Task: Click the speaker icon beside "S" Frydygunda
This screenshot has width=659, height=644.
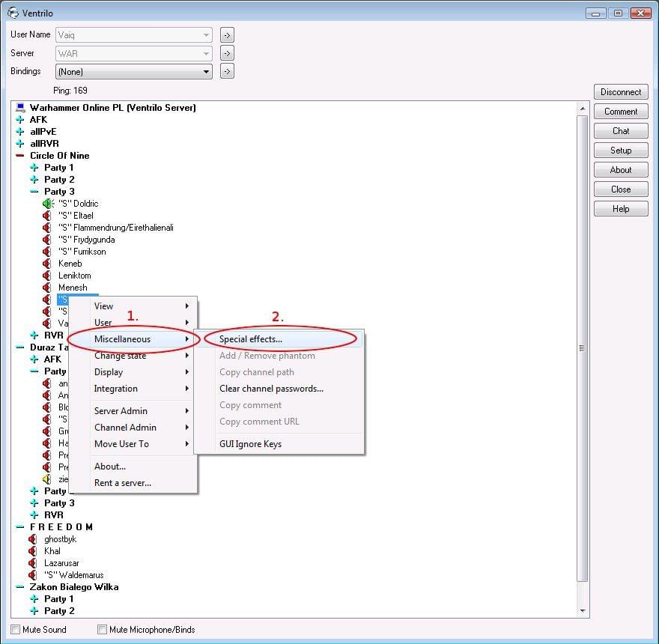Action: click(x=46, y=240)
